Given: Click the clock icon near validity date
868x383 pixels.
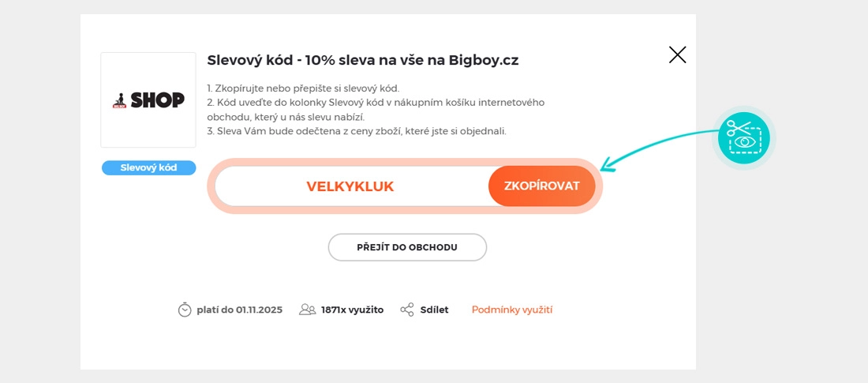Looking at the screenshot, I should coord(185,310).
